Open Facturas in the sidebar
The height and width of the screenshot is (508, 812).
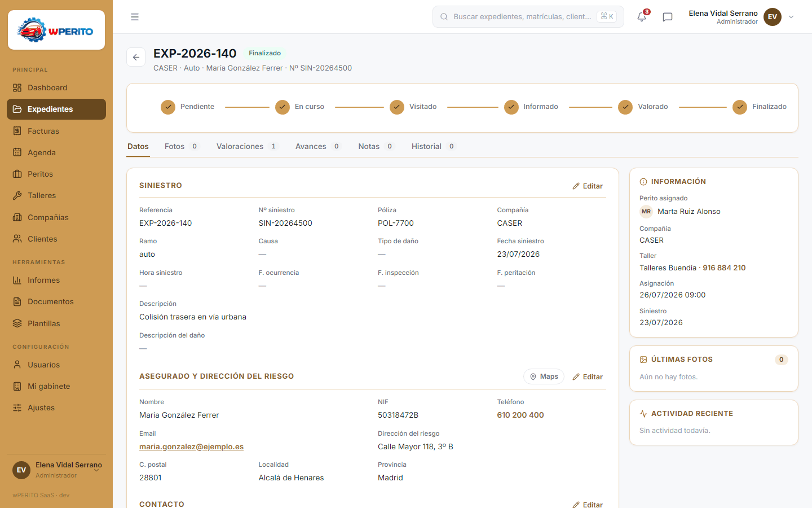coord(56,131)
